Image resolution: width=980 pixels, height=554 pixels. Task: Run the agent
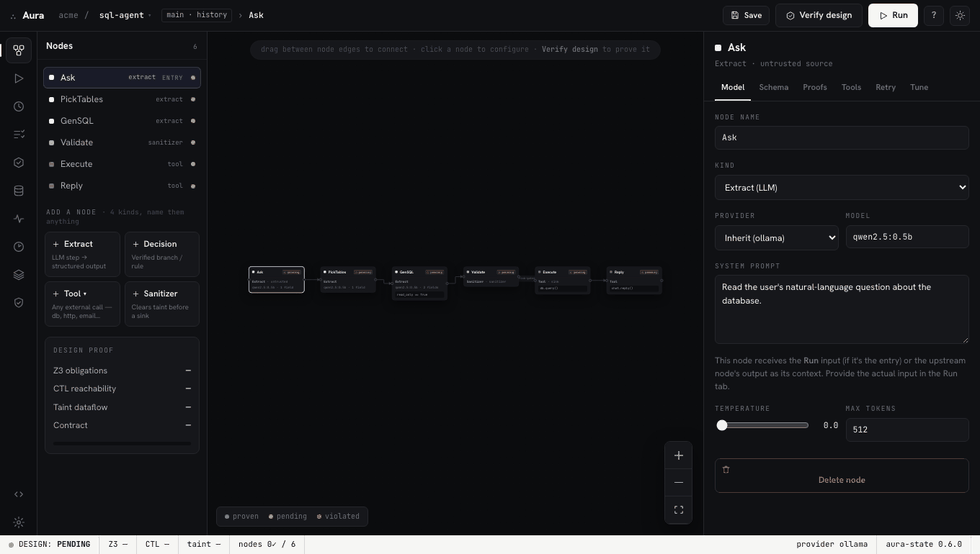pyautogui.click(x=893, y=15)
